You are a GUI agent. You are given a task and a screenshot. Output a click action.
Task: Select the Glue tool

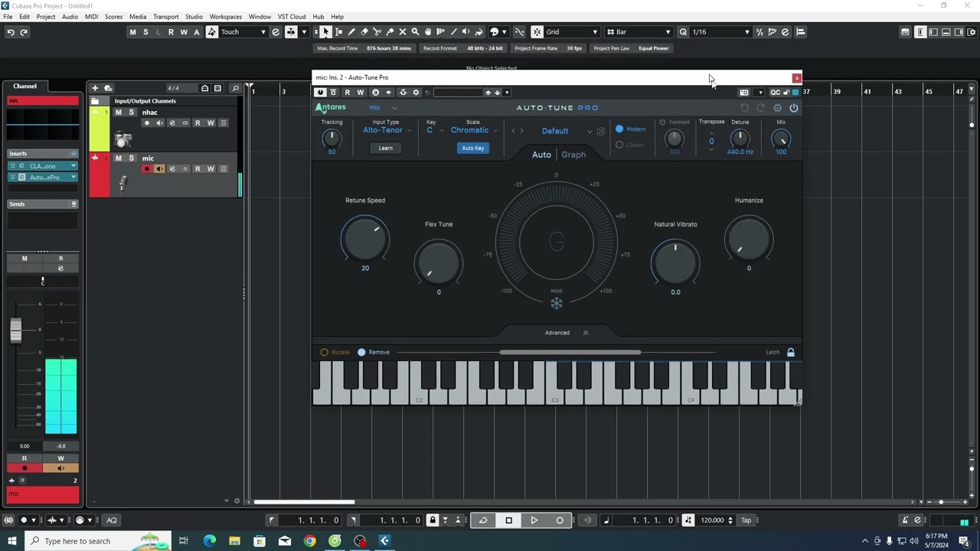[390, 32]
